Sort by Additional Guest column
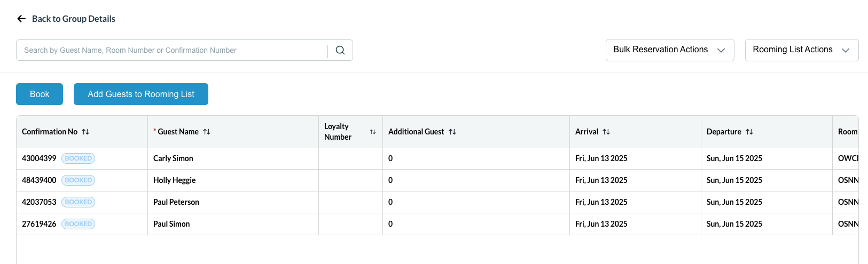868x264 pixels. [452, 132]
